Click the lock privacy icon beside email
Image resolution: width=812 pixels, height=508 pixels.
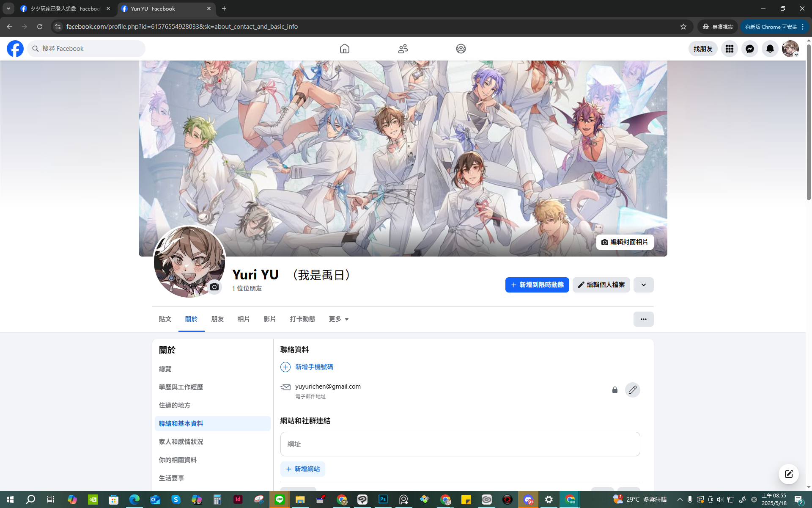[614, 390]
